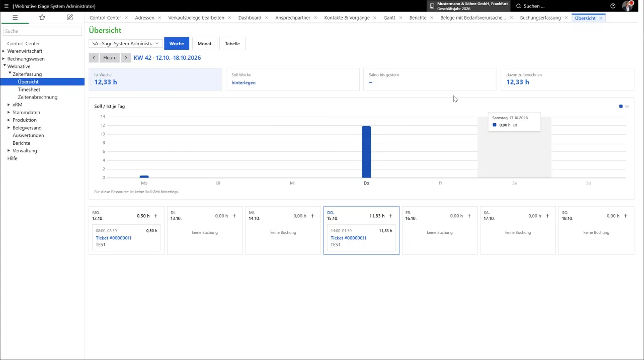Image resolution: width=644 pixels, height=360 pixels.
Task: Open the user profile avatar
Action: pos(628,6)
